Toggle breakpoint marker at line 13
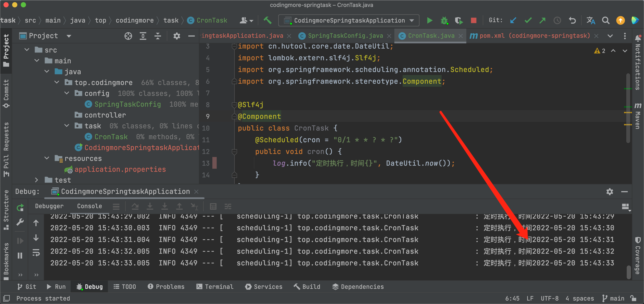The image size is (644, 304). pos(214,163)
